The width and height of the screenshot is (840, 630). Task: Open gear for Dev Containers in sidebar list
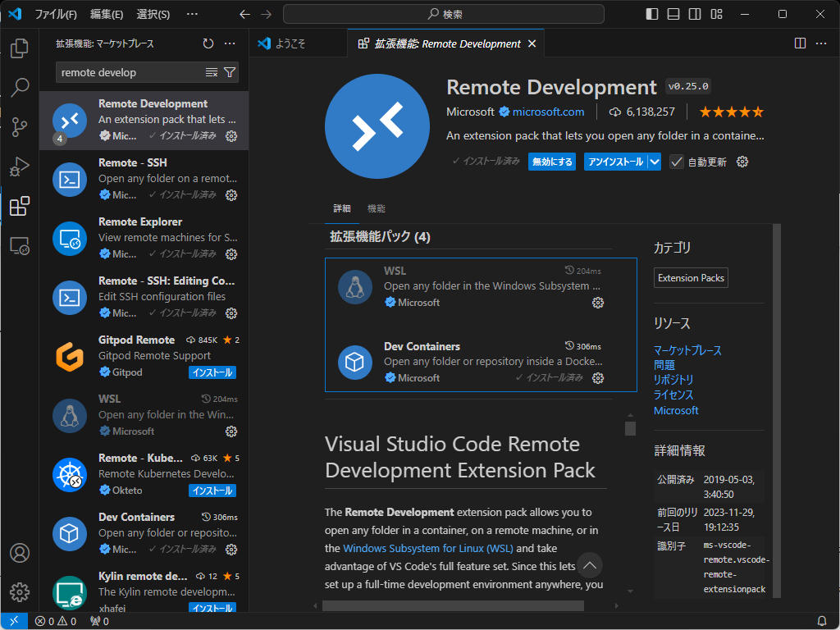pos(231,549)
